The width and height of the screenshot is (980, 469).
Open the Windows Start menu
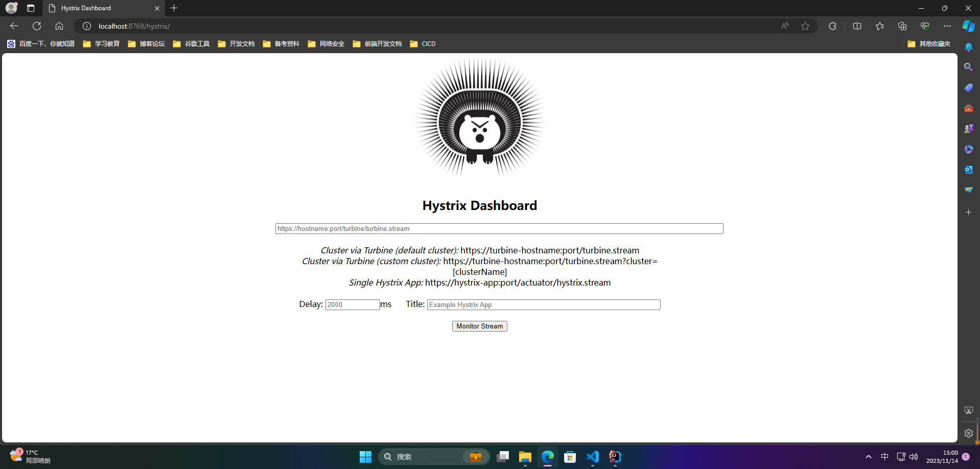(365, 457)
